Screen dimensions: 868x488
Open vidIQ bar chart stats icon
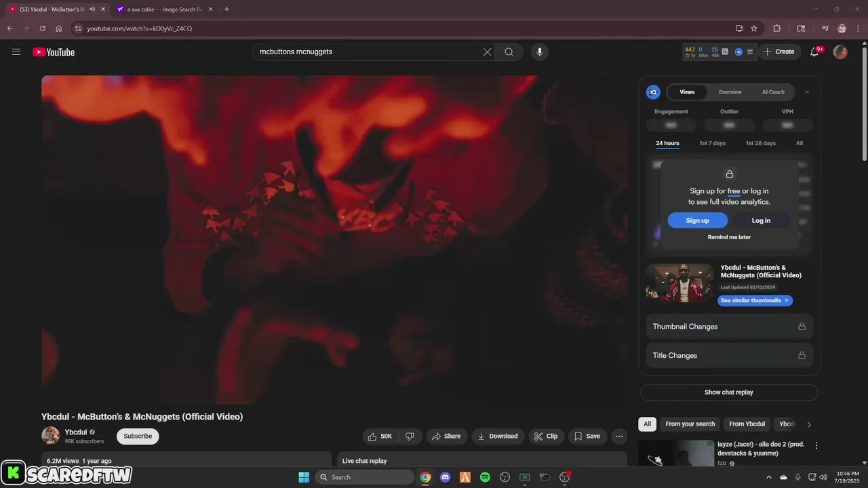tap(725, 52)
